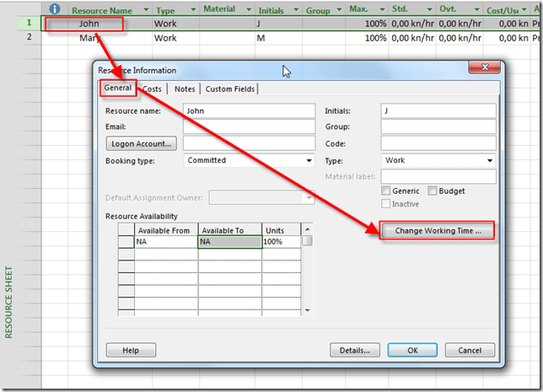The image size is (543, 392).
Task: Open the Details button
Action: (x=355, y=350)
